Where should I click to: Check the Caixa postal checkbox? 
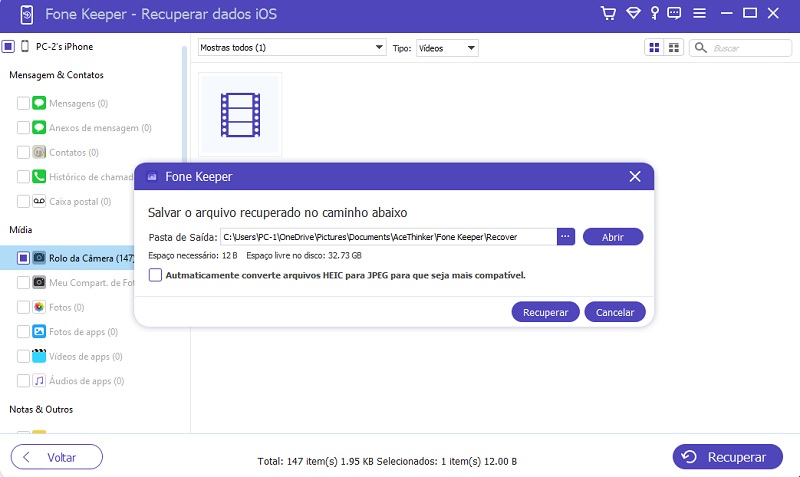(x=23, y=201)
